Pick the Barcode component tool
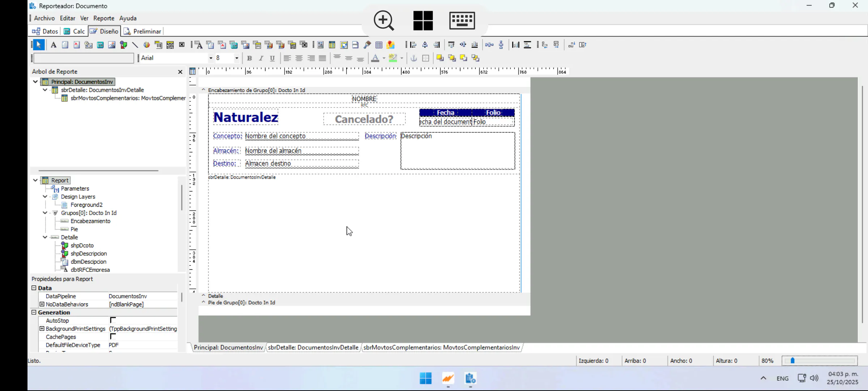 [158, 45]
